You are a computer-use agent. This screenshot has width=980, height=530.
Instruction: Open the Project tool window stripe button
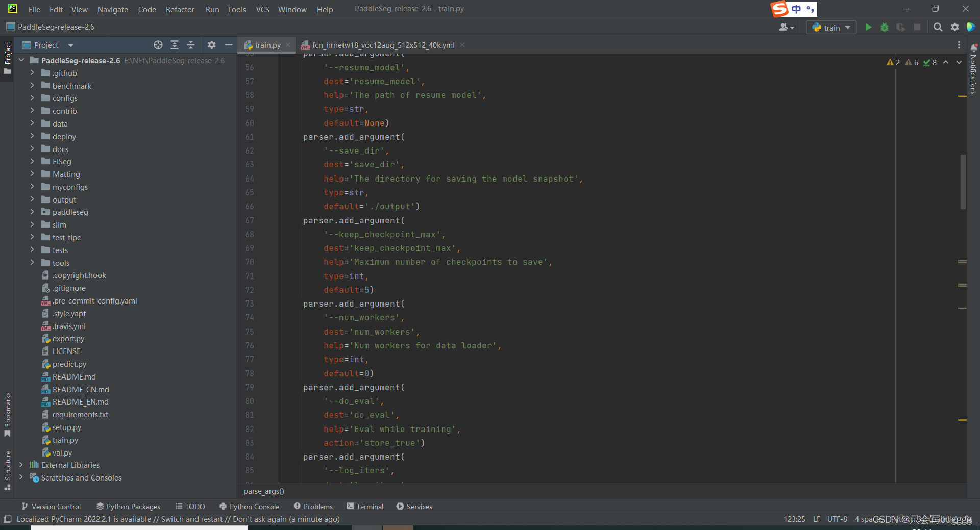7,58
